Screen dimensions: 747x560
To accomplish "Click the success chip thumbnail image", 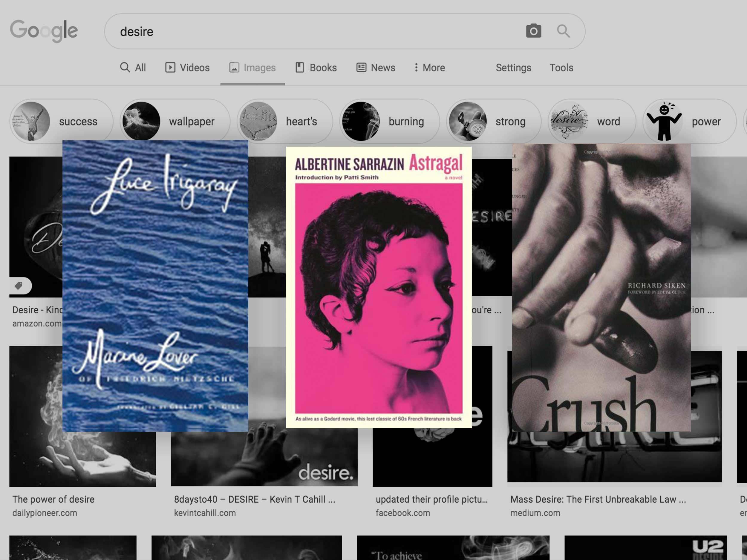I will coord(31,121).
